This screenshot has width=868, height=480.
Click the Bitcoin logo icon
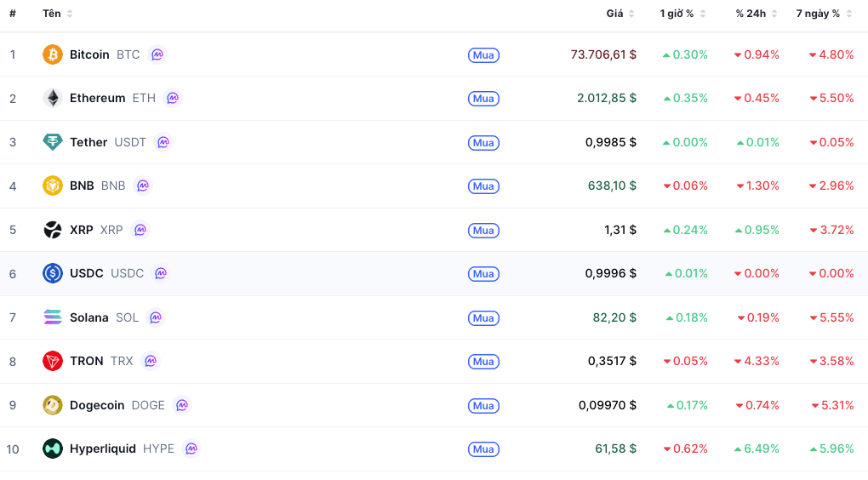(x=53, y=54)
